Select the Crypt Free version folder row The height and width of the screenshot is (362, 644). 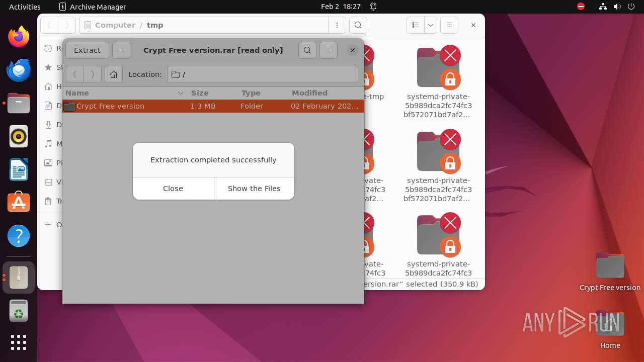coord(213,106)
